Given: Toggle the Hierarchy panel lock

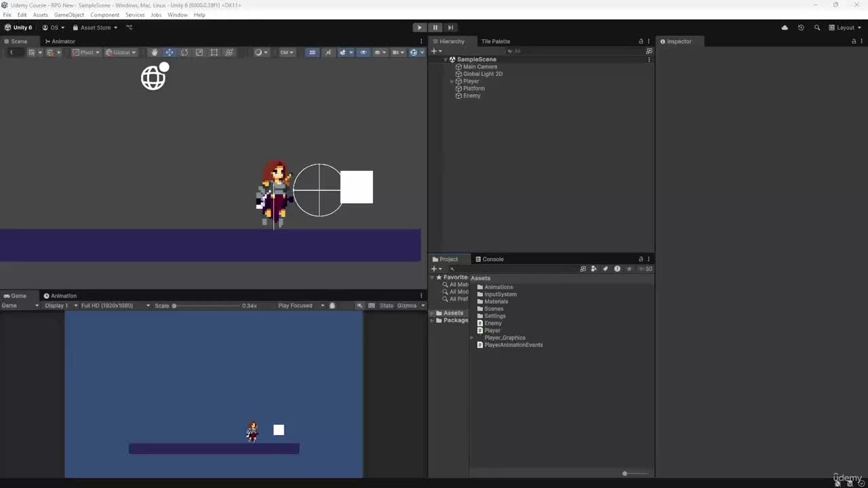Looking at the screenshot, I should [x=641, y=41].
